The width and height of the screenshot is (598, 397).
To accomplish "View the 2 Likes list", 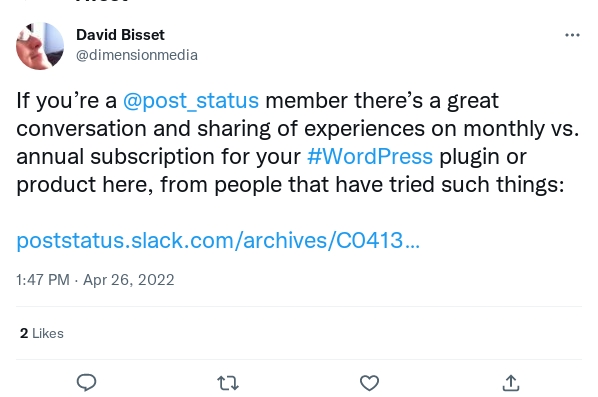I will (x=42, y=333).
